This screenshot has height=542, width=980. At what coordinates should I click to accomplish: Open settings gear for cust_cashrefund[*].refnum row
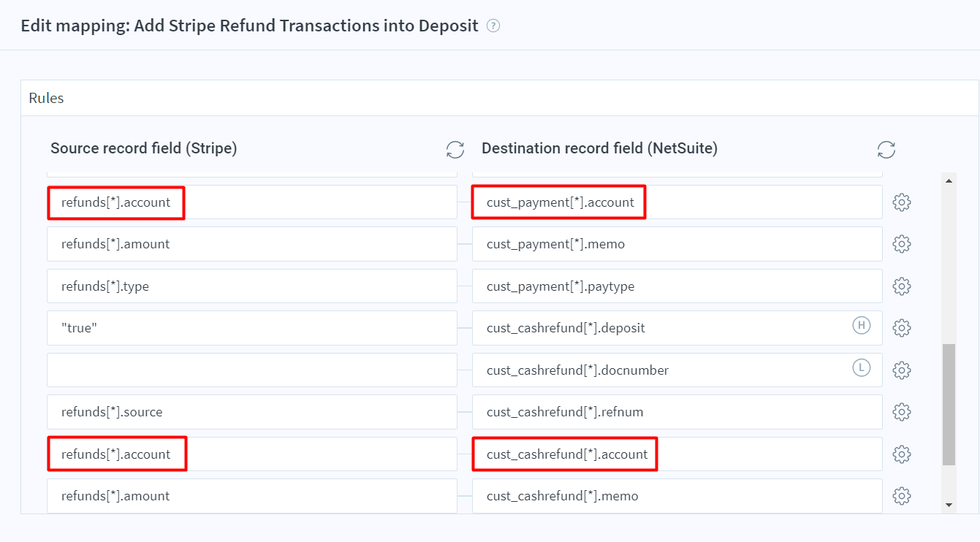[902, 412]
